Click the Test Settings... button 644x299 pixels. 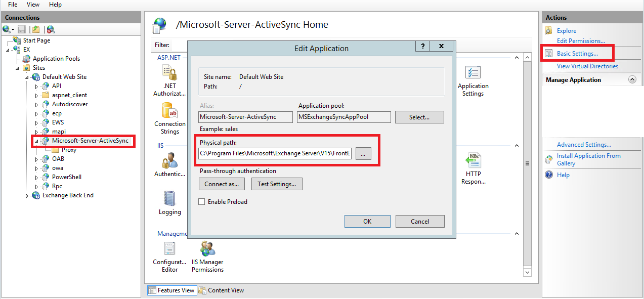(x=277, y=184)
